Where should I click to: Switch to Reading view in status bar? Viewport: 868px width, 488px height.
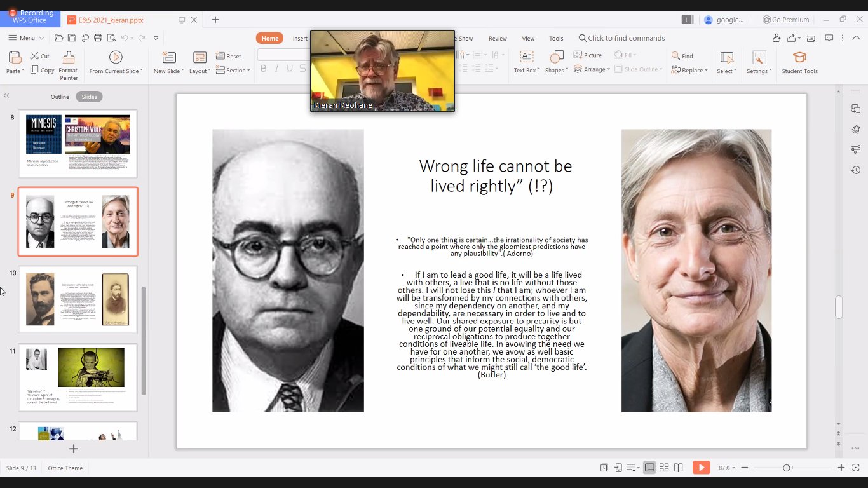click(679, 468)
